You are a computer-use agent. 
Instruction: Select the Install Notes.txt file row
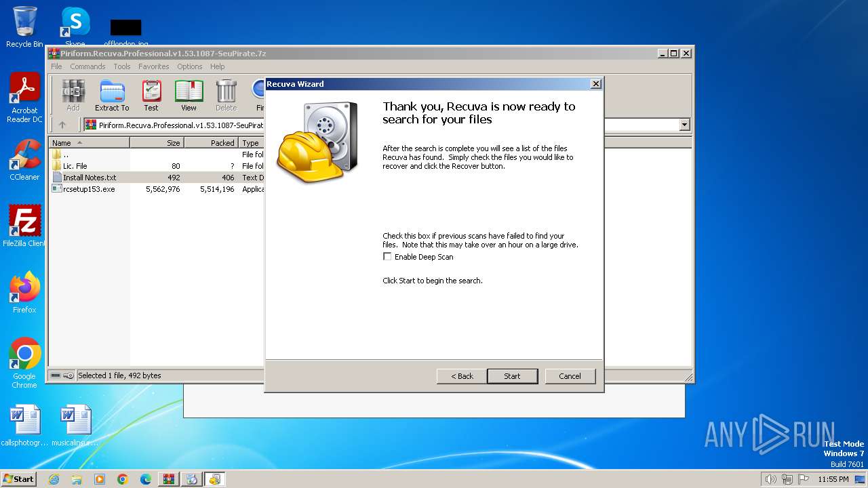click(x=157, y=178)
